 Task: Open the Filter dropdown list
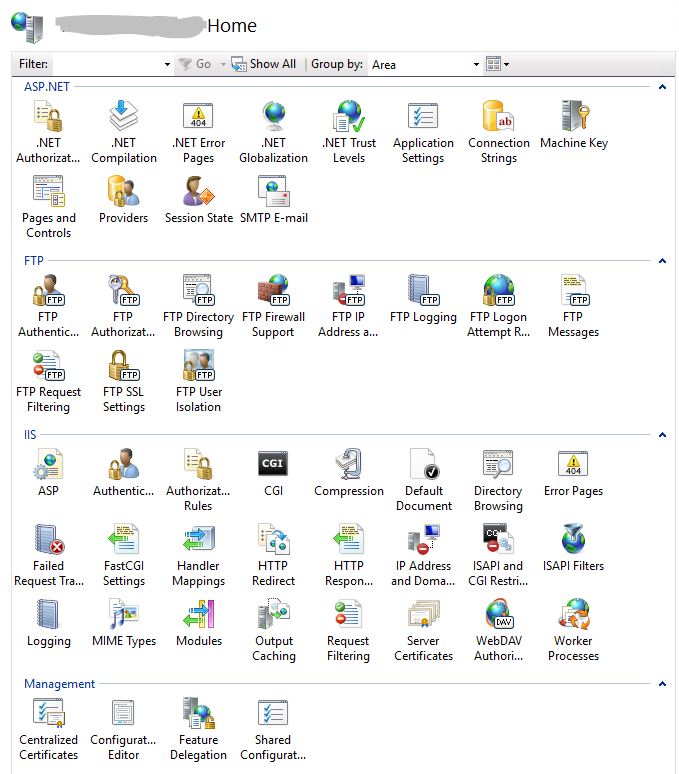pyautogui.click(x=167, y=64)
